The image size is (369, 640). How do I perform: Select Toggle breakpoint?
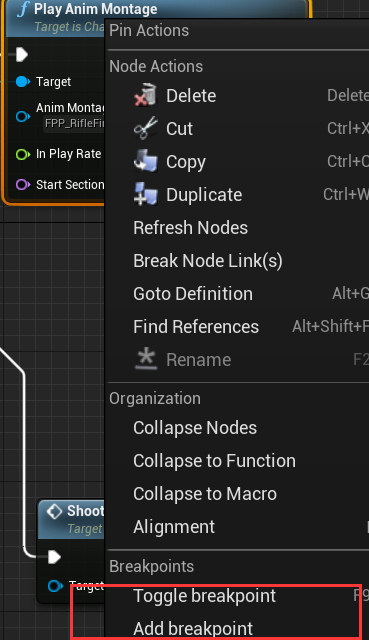pos(238,596)
